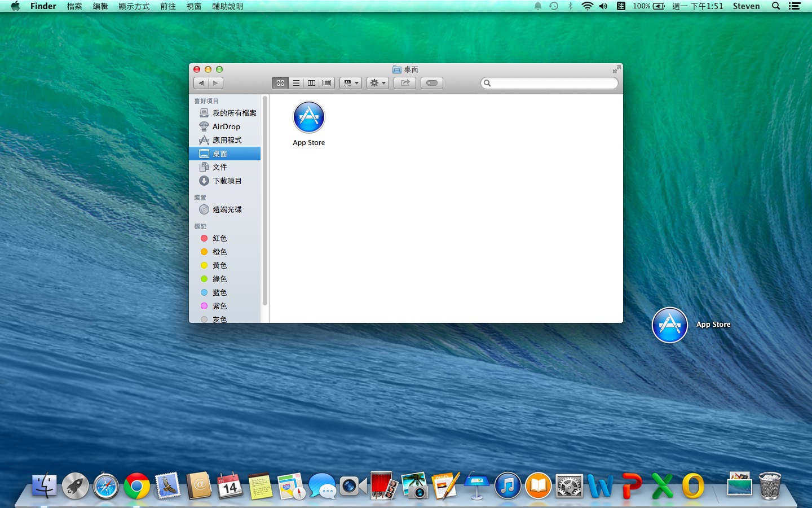812x508 pixels.
Task: Open the item arrangement dropdown
Action: [351, 83]
